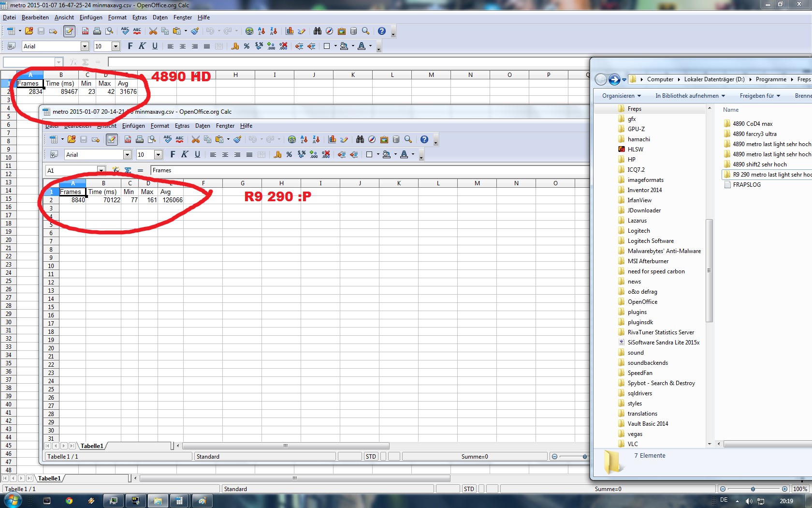
Task: Open Google Chrome from the taskbar
Action: click(x=69, y=501)
